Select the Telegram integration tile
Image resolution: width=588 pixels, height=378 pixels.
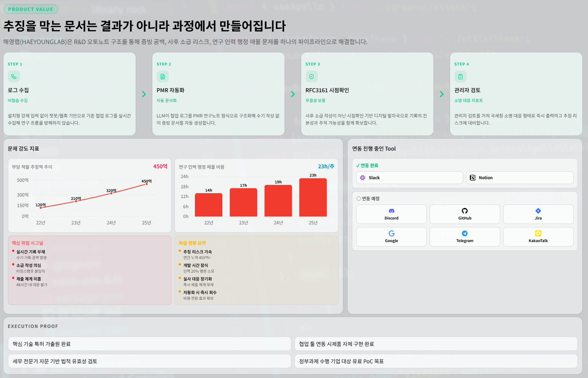(465, 237)
